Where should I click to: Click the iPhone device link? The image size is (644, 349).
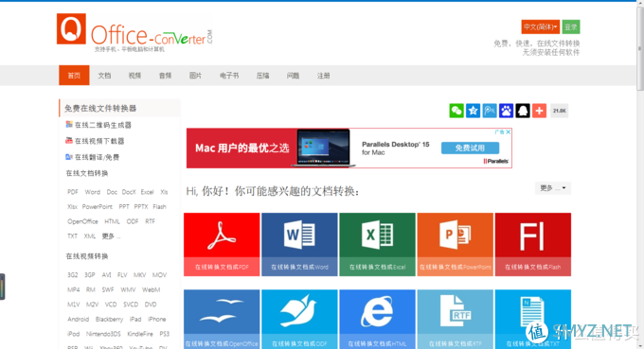coord(157,319)
